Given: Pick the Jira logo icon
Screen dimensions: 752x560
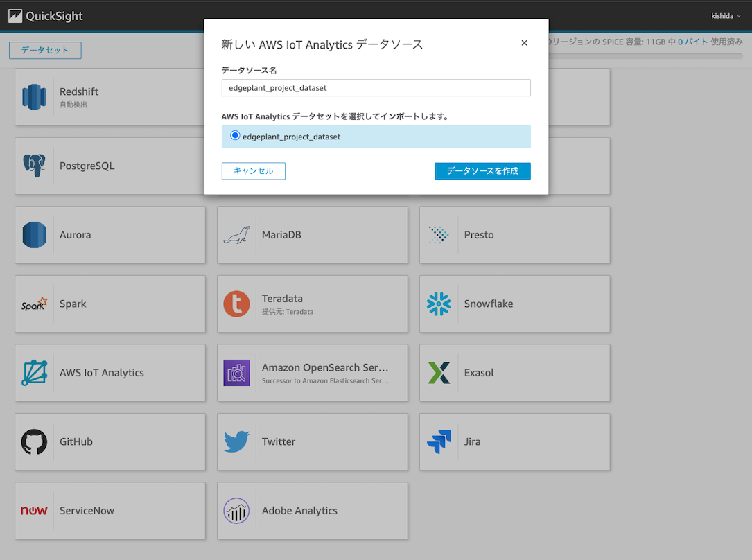Looking at the screenshot, I should coord(439,441).
